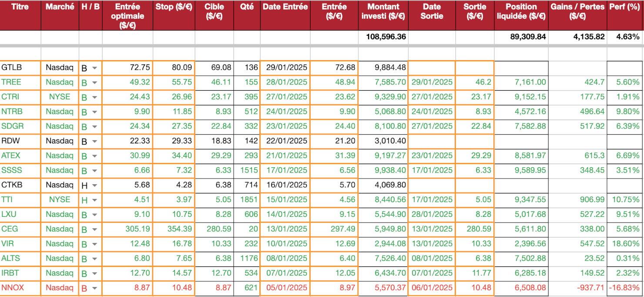Click NNOX loss value -937.71
Screen dimensions: 644x297
pyautogui.click(x=577, y=288)
